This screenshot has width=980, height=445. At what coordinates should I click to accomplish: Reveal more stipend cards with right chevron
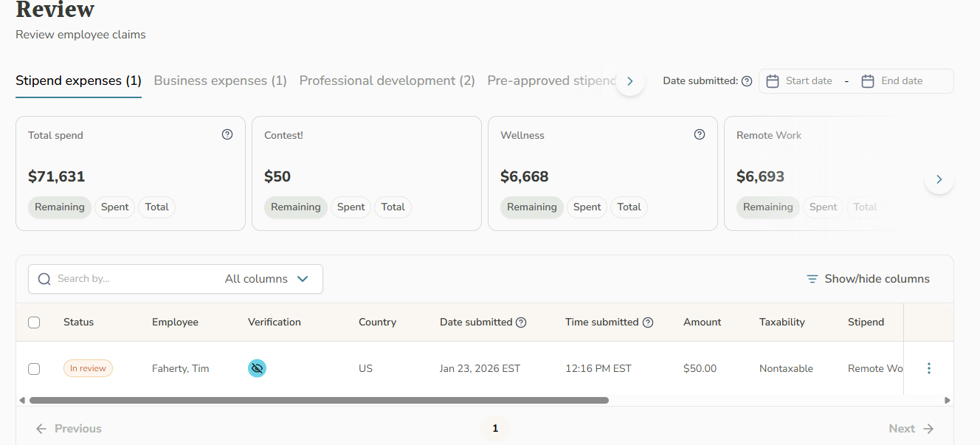coord(939,179)
